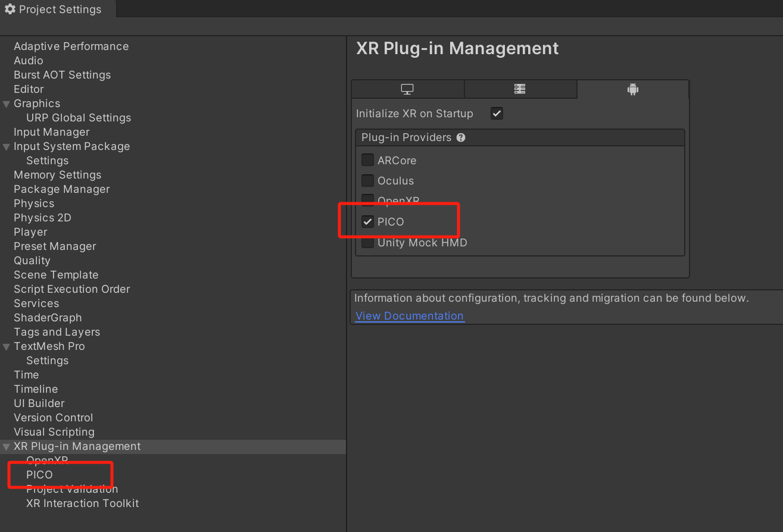
Task: Open Visual Scripting settings
Action: tap(54, 432)
